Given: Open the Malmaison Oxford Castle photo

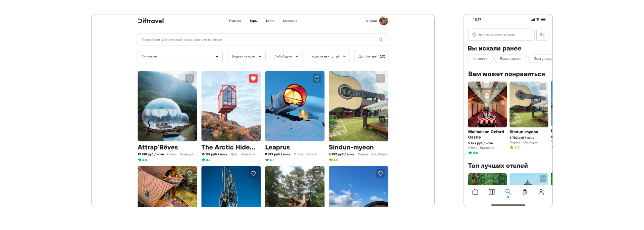Looking at the screenshot, I should (487, 104).
